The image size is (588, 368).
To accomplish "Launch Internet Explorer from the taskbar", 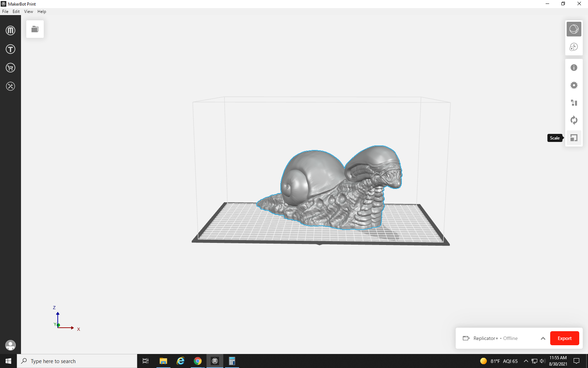I will (180, 361).
